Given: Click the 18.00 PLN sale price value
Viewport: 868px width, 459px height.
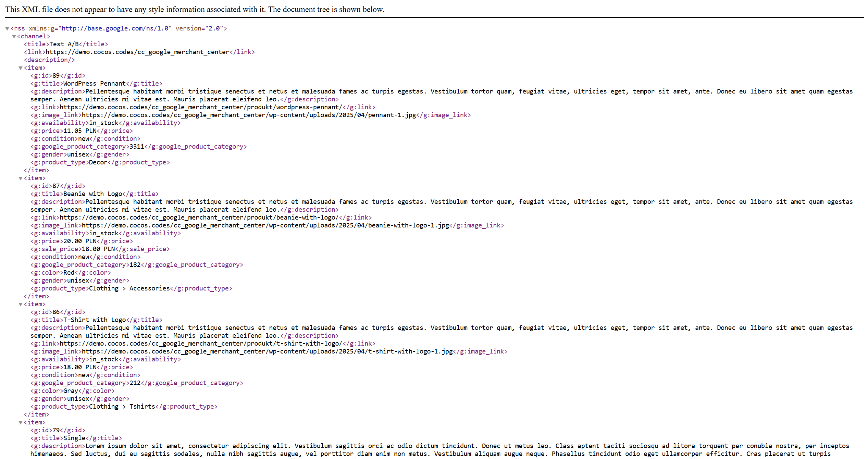Looking at the screenshot, I should pos(98,249).
